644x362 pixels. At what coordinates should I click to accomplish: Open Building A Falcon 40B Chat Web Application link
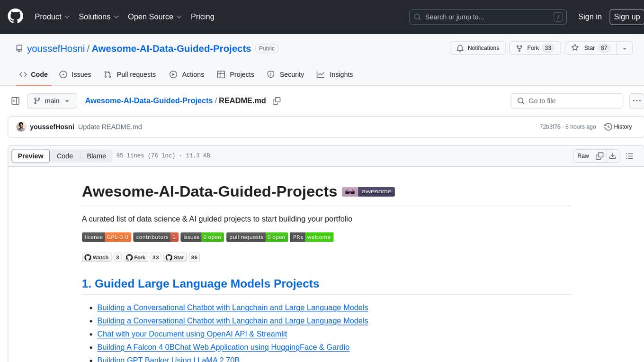[x=223, y=347]
